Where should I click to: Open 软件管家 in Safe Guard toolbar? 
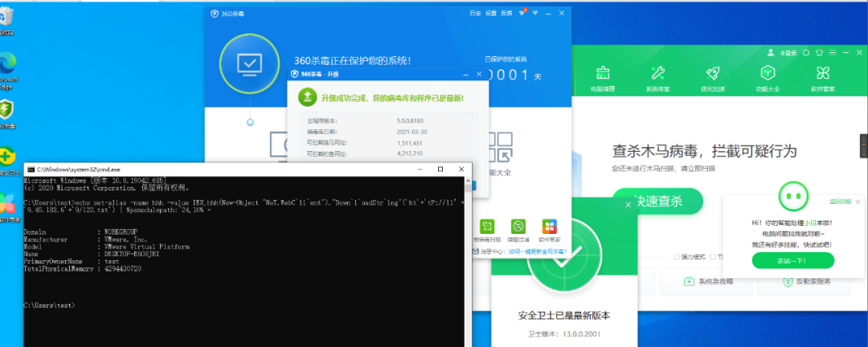[x=823, y=80]
